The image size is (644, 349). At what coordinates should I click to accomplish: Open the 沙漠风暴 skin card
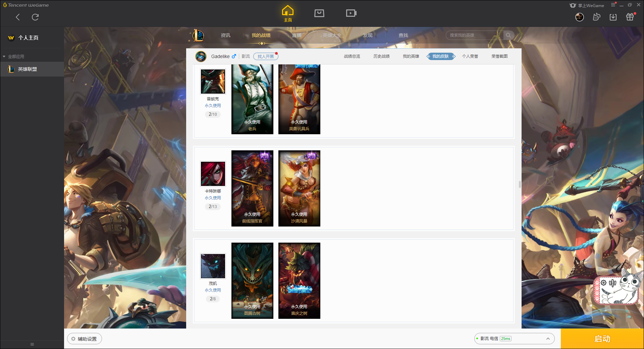pos(299,188)
